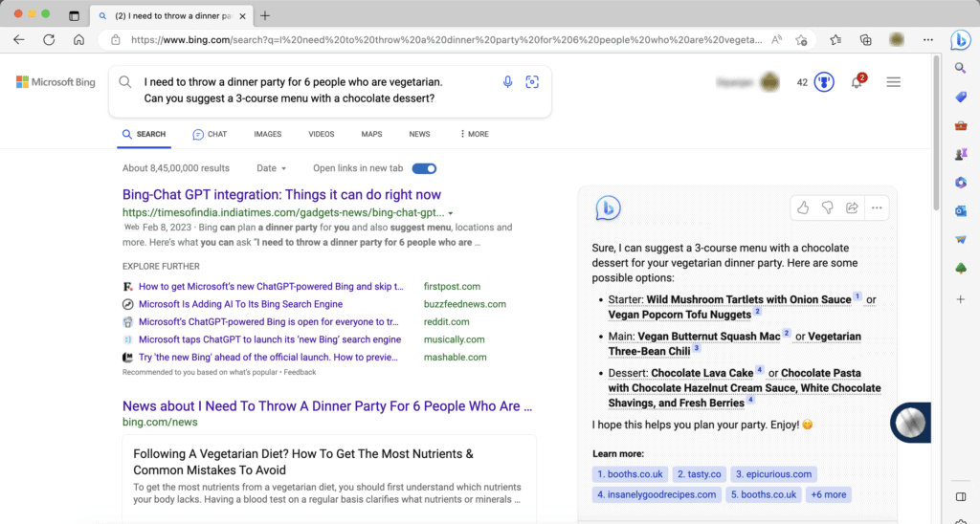Open Microsoft Rewards trophy icon
This screenshot has height=524, width=980.
(824, 82)
